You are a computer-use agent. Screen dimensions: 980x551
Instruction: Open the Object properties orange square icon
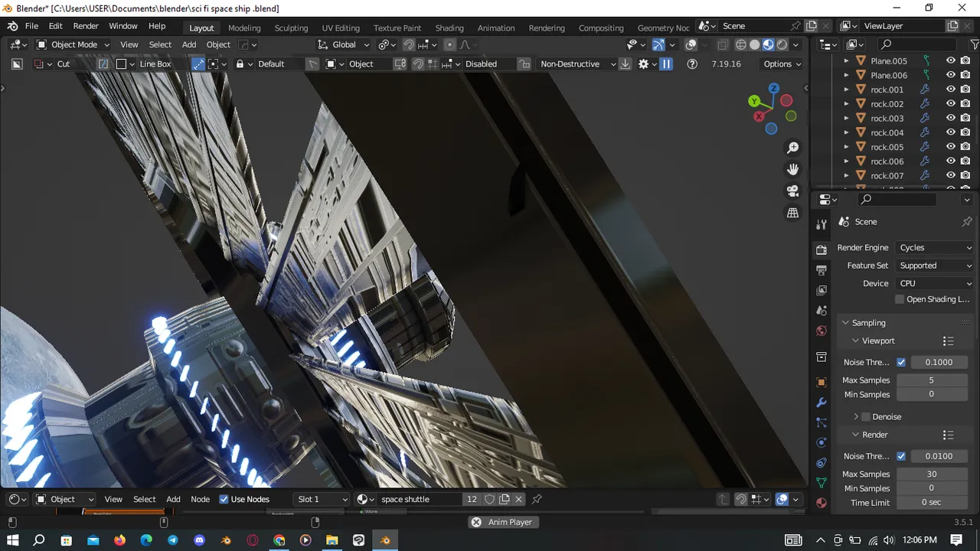coord(822,382)
